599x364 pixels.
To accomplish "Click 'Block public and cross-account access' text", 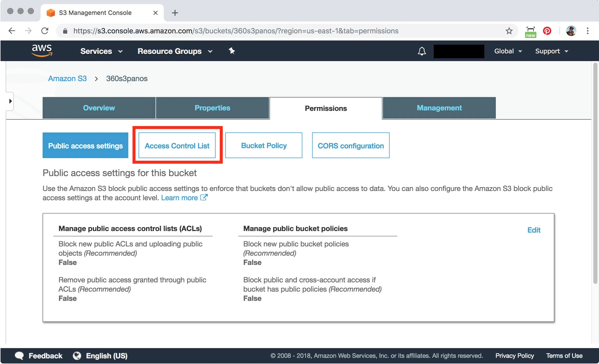I will 312,284.
